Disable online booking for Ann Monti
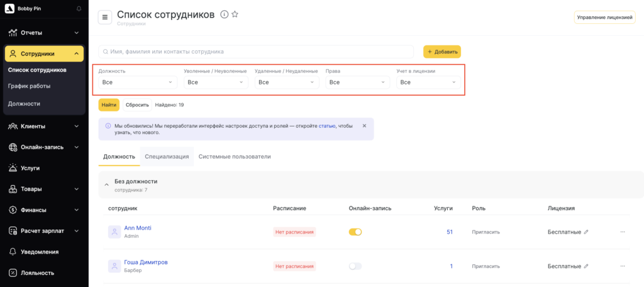 pyautogui.click(x=355, y=232)
